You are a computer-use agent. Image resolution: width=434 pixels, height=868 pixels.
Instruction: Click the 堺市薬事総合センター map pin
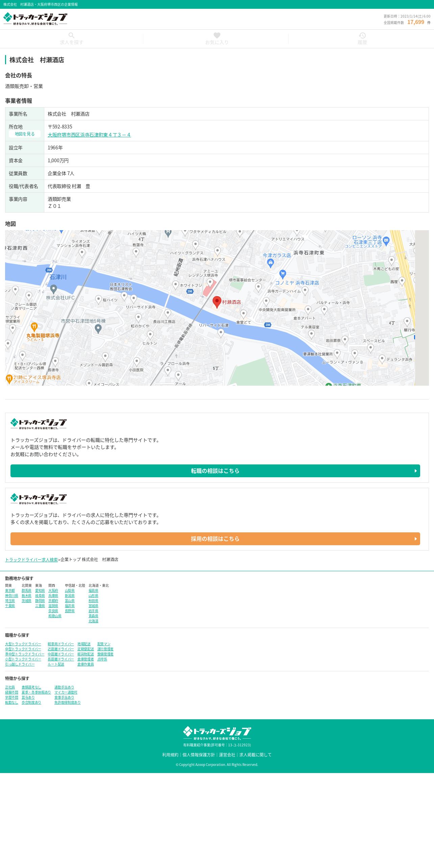tap(258, 287)
